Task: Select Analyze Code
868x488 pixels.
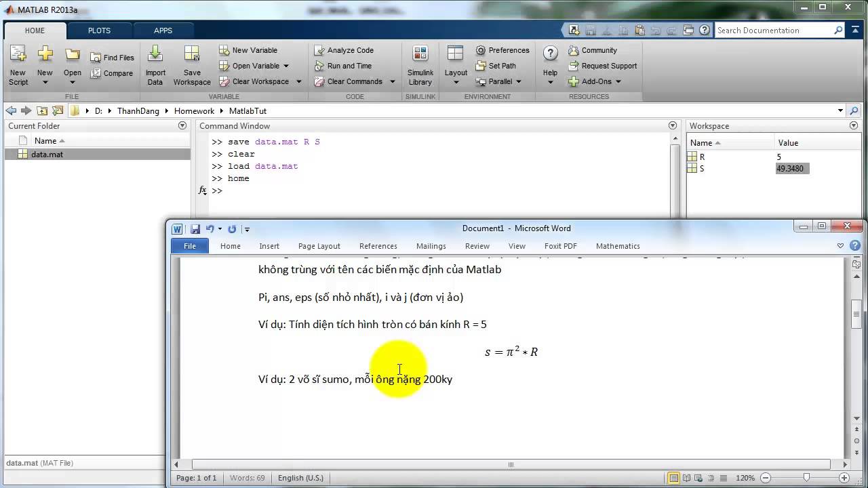Action: [344, 50]
